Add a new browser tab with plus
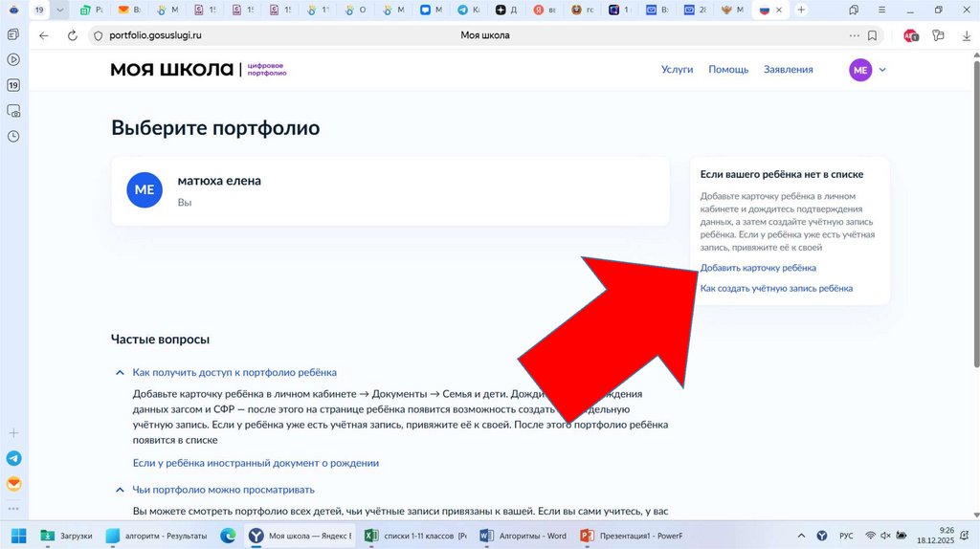Screen dimensions: 980x549 [801, 10]
